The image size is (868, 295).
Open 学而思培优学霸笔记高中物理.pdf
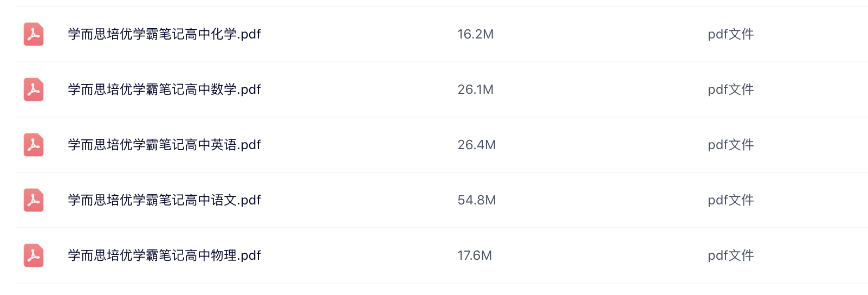tap(164, 255)
